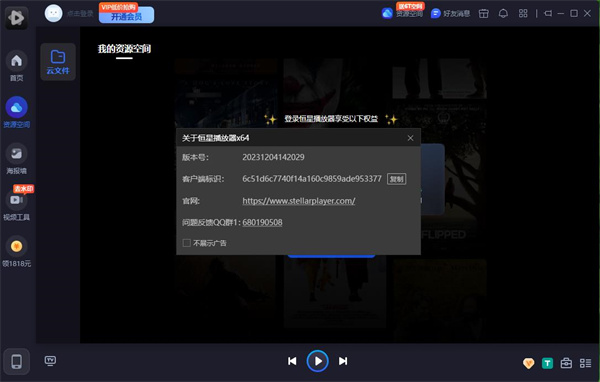Open the stellarplayer.com official website link

299,201
